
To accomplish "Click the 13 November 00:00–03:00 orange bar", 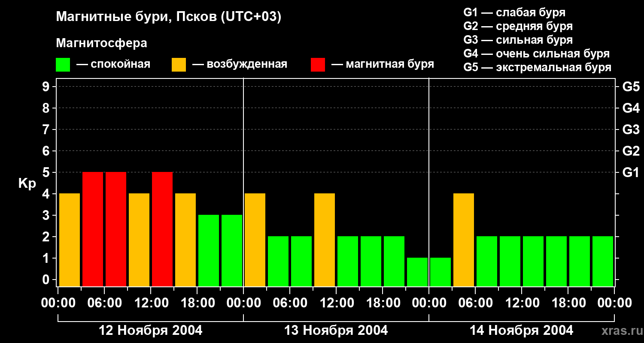I will pos(255,240).
